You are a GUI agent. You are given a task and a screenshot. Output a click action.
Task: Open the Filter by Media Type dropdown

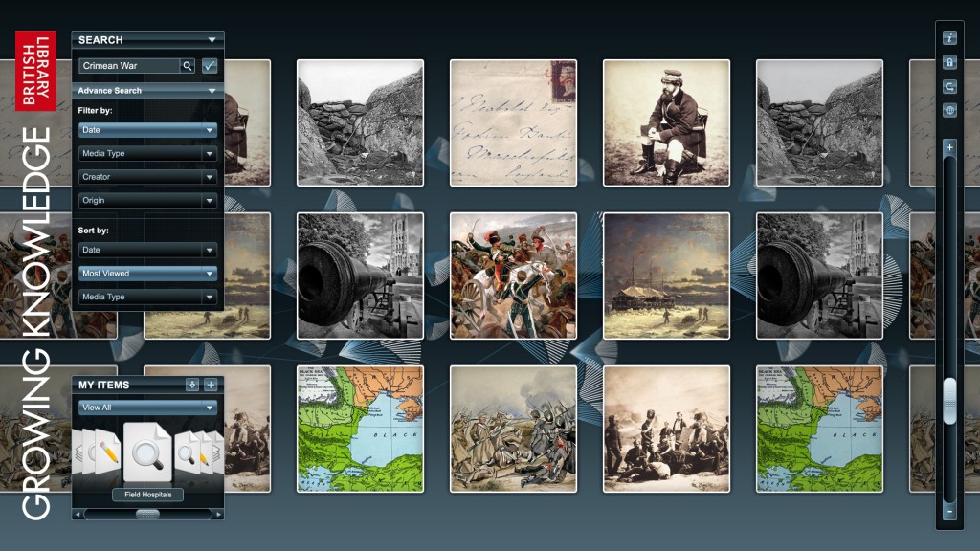pos(147,154)
